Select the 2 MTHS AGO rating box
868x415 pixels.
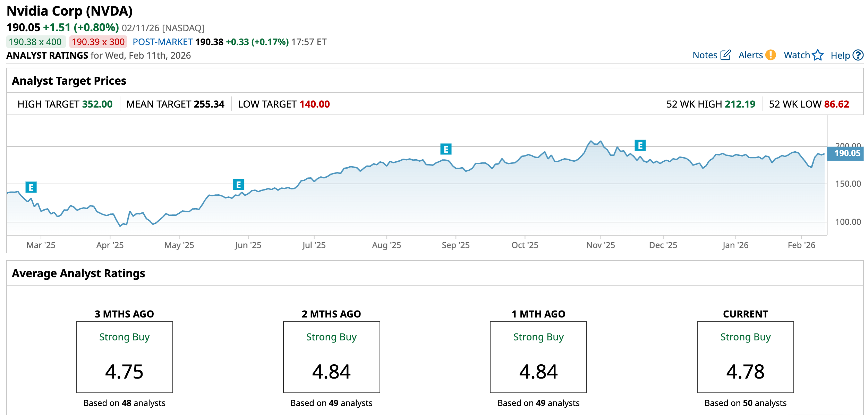pos(331,357)
